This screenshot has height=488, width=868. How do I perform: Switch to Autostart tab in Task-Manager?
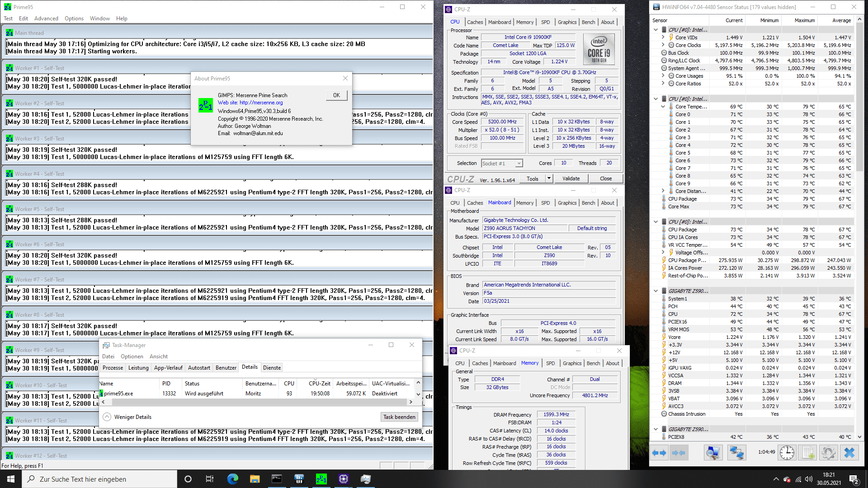(x=199, y=368)
